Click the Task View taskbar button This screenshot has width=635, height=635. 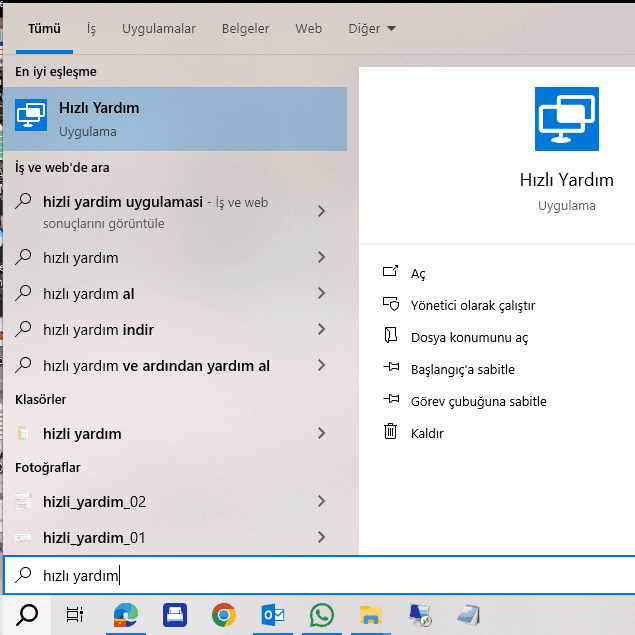coord(75,614)
